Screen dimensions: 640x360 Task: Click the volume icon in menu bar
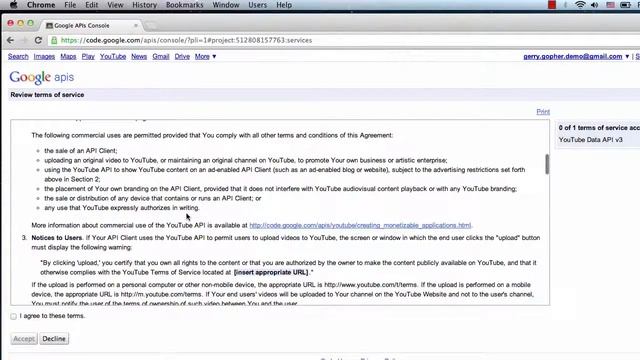click(x=595, y=5)
